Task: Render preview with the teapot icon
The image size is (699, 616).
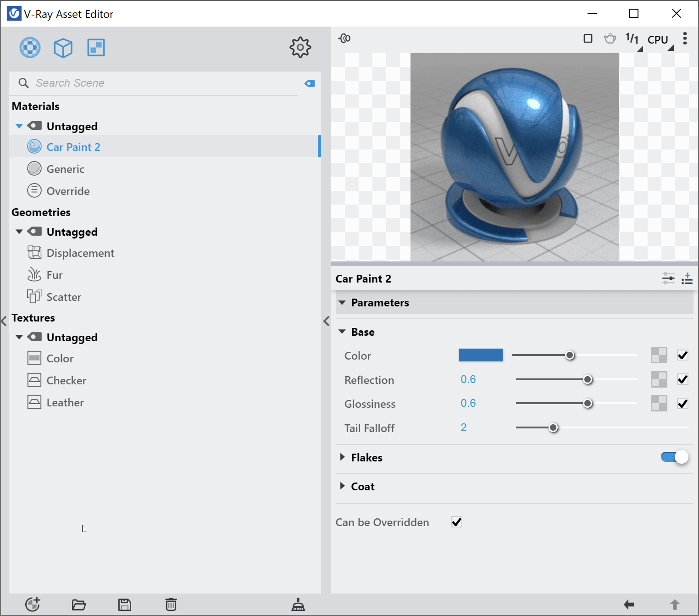Action: [610, 39]
